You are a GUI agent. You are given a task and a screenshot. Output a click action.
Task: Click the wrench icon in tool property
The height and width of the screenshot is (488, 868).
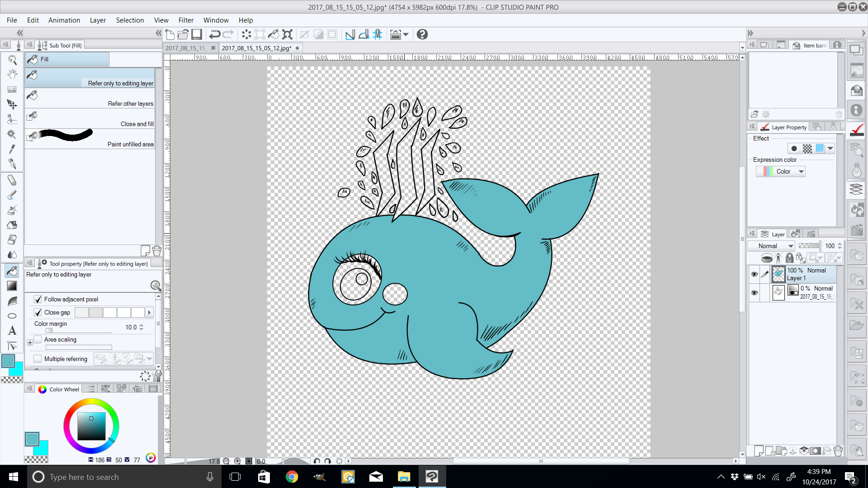158,376
